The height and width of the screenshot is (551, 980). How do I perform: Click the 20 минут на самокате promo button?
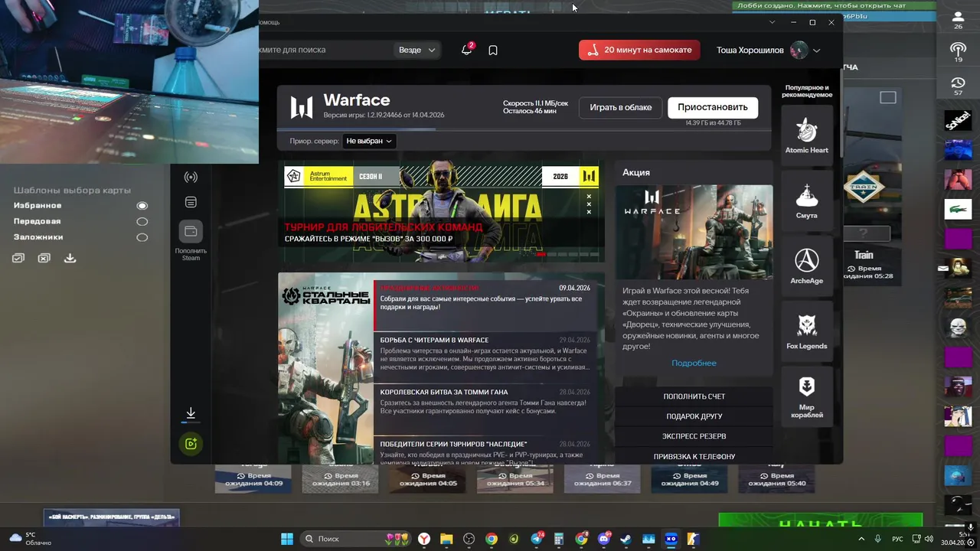tap(639, 50)
